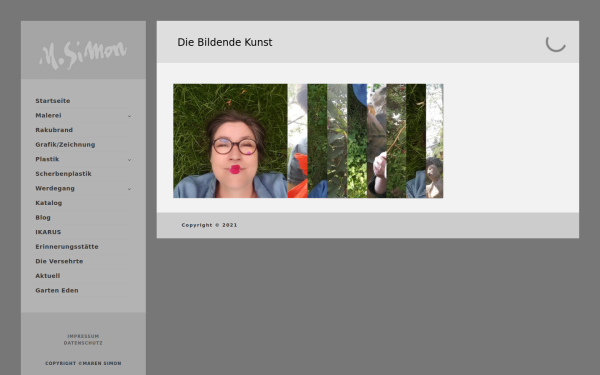This screenshot has height=375, width=600.
Task: Open the Malerei menu item
Action: point(48,116)
